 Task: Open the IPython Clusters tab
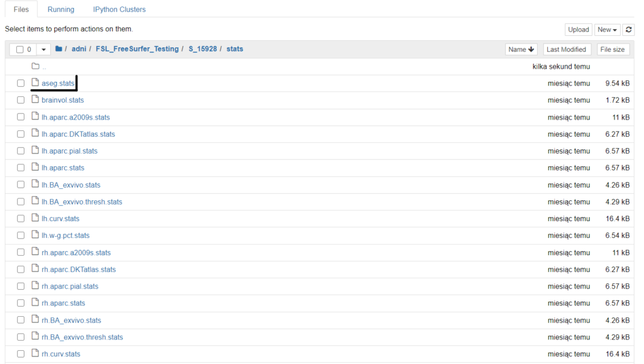click(119, 9)
